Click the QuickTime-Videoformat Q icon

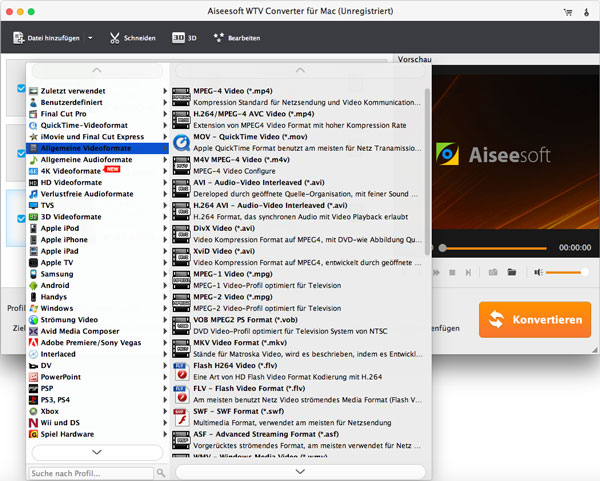34,125
